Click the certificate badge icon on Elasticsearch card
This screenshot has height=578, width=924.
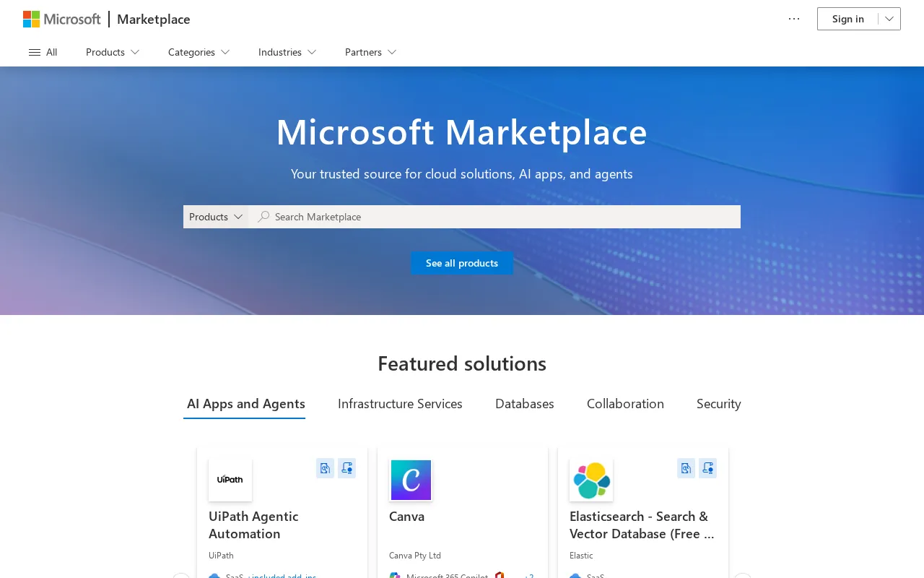point(708,468)
